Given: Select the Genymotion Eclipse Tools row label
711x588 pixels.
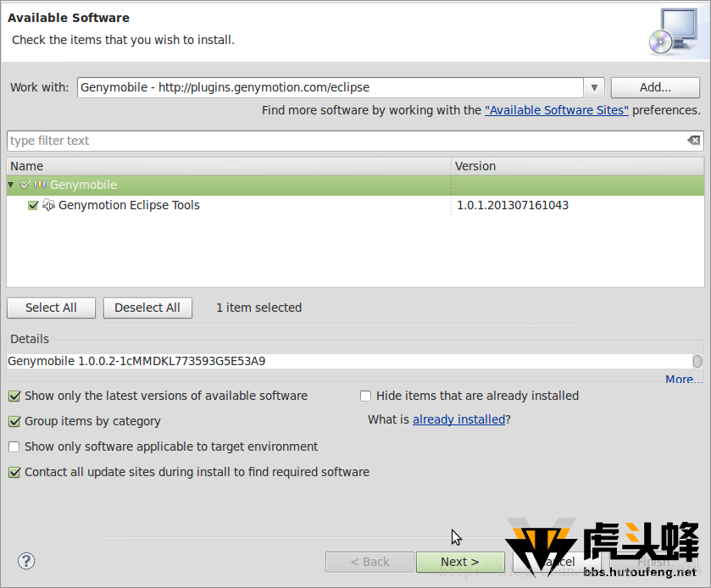Looking at the screenshot, I should coord(129,205).
